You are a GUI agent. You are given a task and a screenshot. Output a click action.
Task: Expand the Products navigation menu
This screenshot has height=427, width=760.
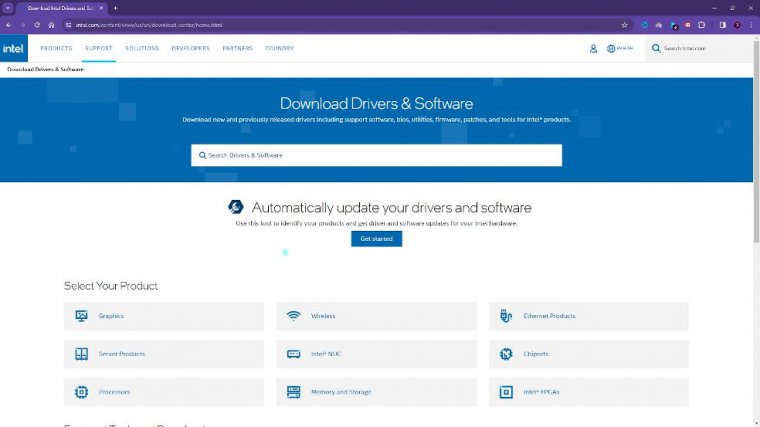point(56,48)
